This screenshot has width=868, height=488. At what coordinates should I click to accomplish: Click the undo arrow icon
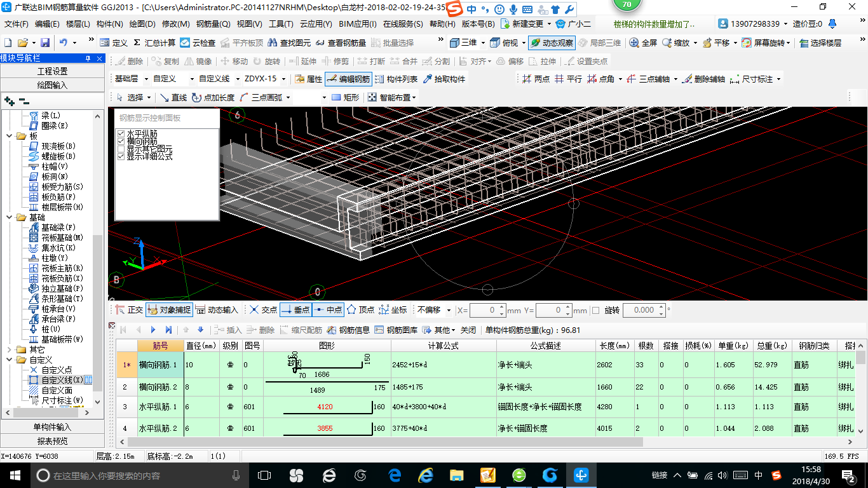point(64,43)
